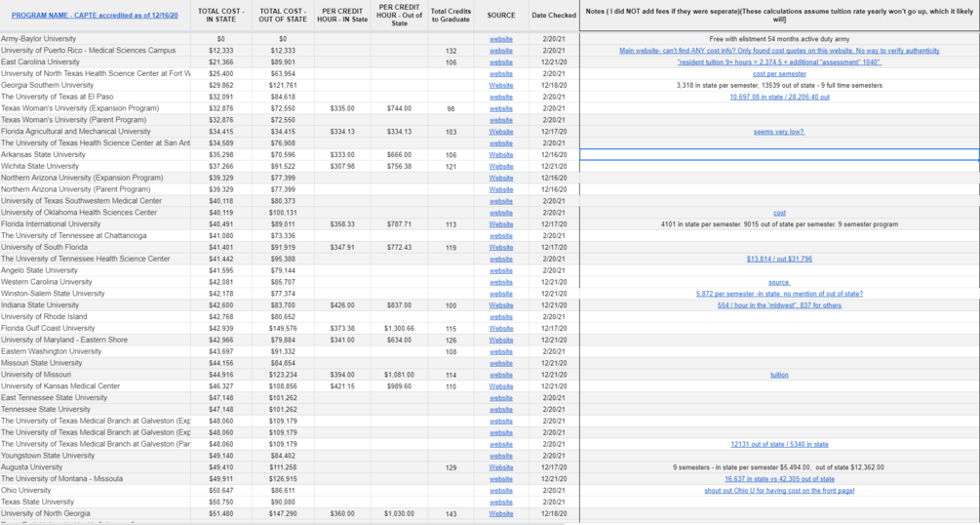Open the 'resident tuition 9+ hours' note link
Image resolution: width=980 pixels, height=525 pixels.
tap(779, 62)
